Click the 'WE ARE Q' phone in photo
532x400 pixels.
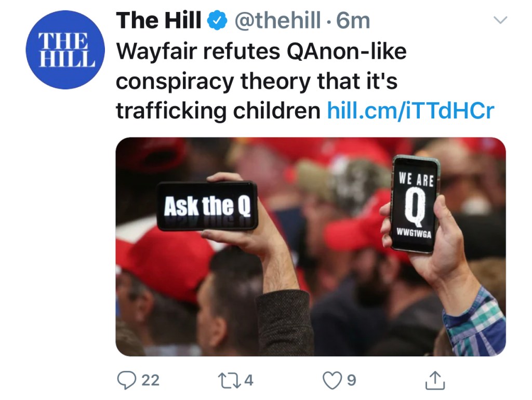(x=416, y=204)
